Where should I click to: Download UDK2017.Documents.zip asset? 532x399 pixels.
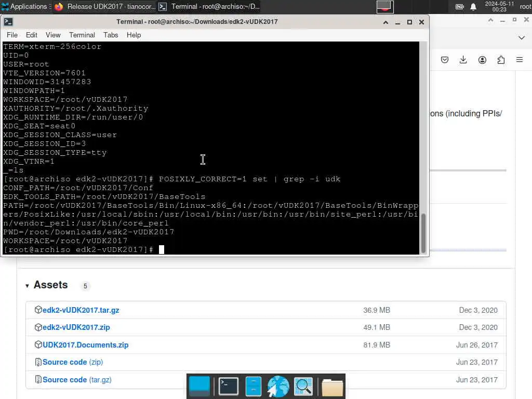click(x=86, y=345)
